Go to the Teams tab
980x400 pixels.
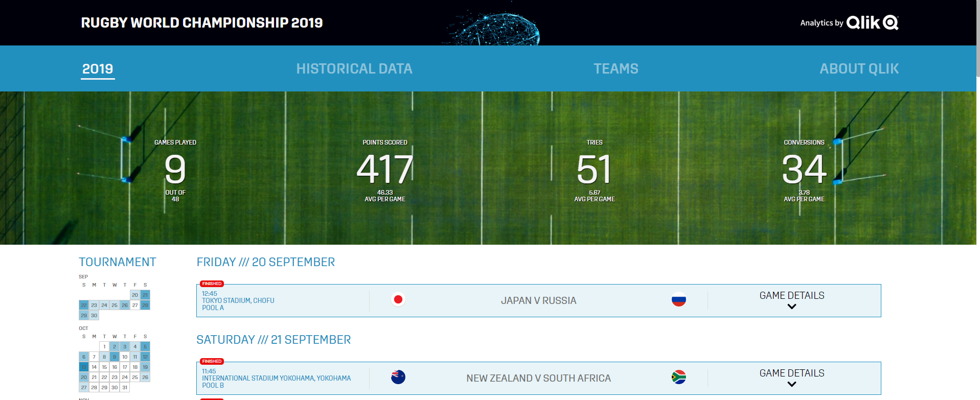coord(616,68)
